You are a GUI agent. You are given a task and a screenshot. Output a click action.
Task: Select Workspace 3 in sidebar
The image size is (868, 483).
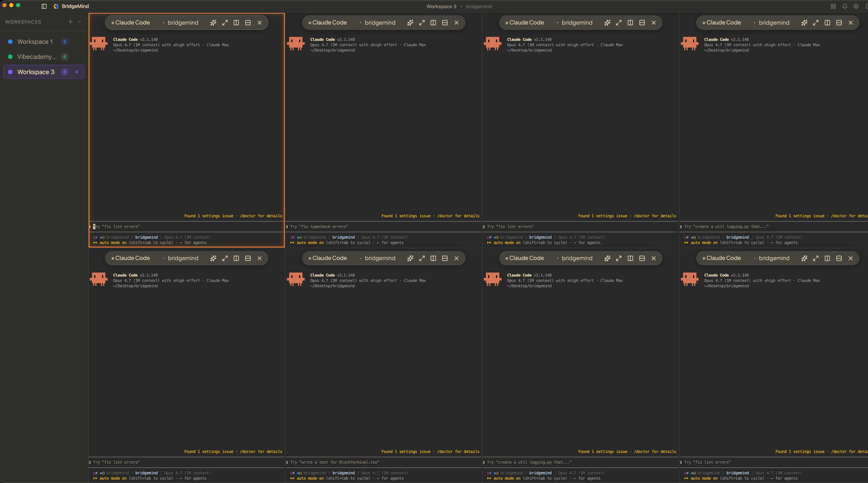click(x=44, y=72)
